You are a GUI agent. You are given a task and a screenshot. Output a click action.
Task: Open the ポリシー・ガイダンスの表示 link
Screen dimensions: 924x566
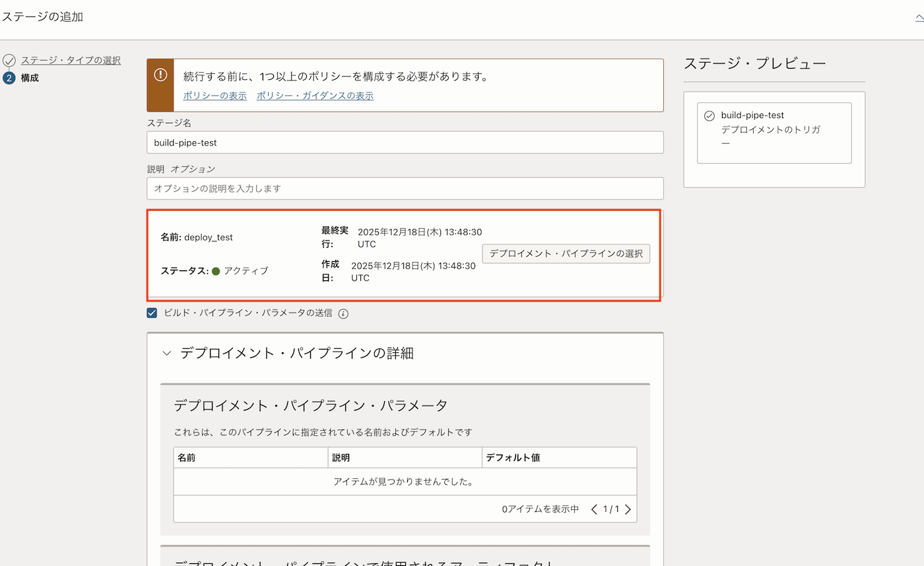(315, 96)
